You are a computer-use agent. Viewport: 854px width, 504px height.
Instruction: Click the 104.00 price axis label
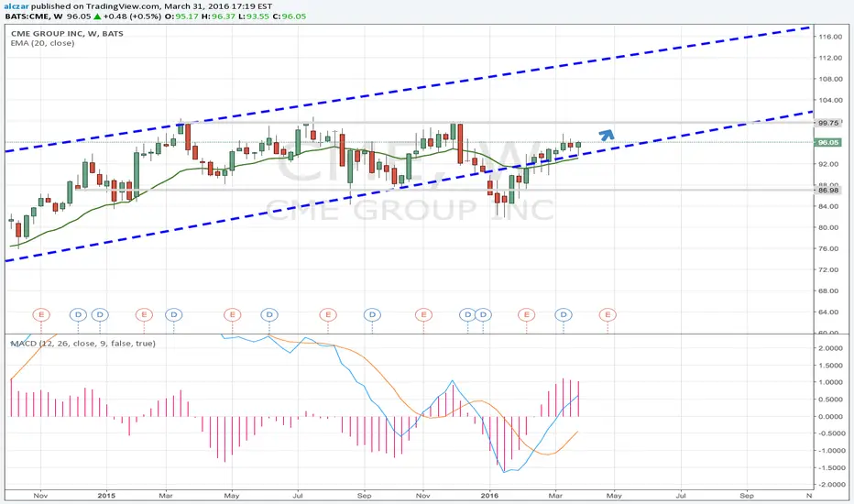coord(830,100)
